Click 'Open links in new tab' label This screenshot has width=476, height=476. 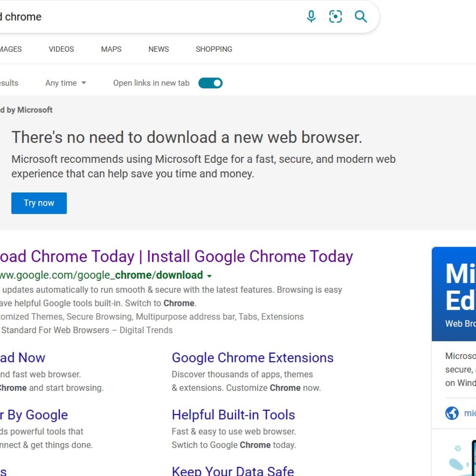click(x=151, y=83)
